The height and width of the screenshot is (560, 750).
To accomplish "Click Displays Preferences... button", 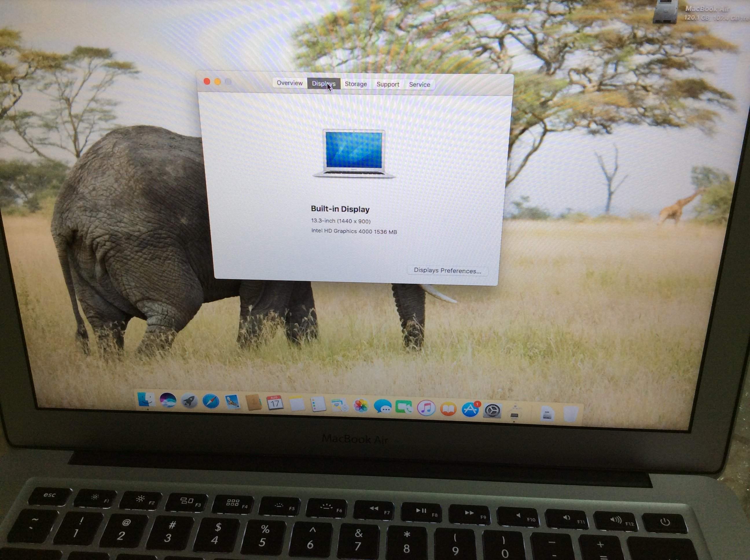I will point(447,270).
